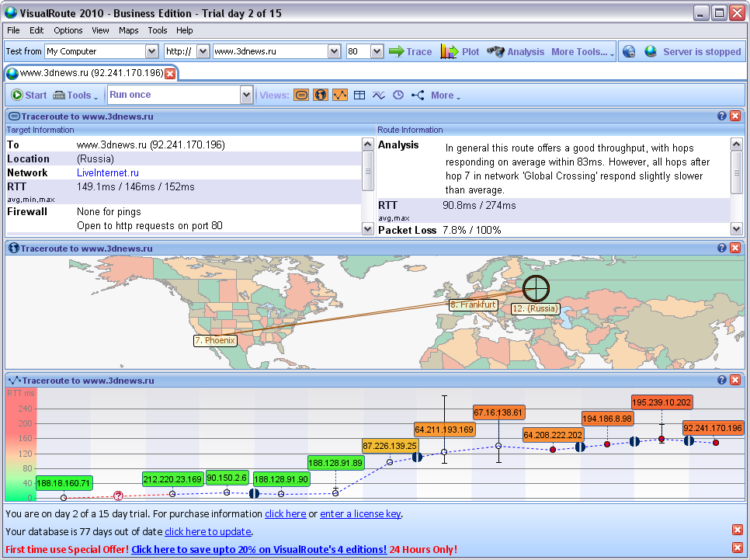This screenshot has height=560, width=750.
Task: Select the 188.18.160.71 hop label
Action: (64, 483)
